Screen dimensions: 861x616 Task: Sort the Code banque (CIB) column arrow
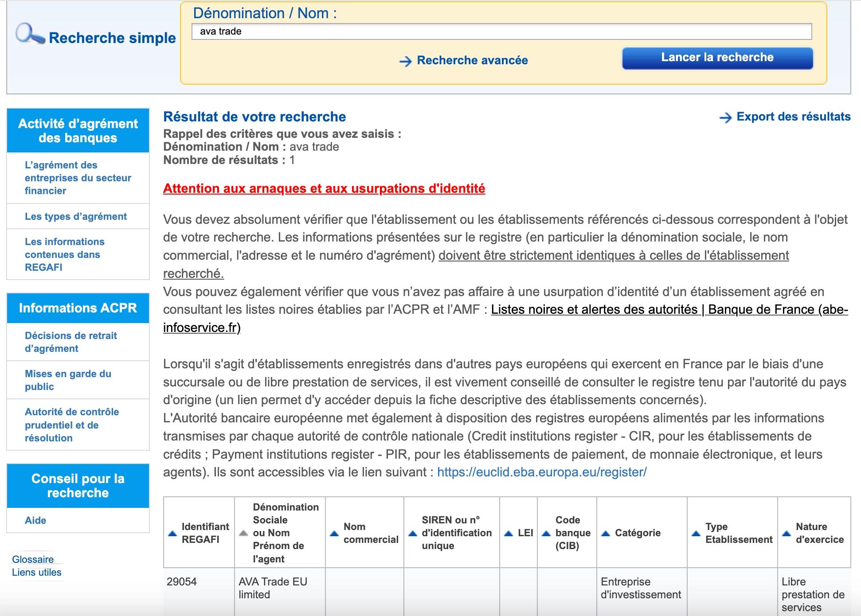click(x=546, y=533)
